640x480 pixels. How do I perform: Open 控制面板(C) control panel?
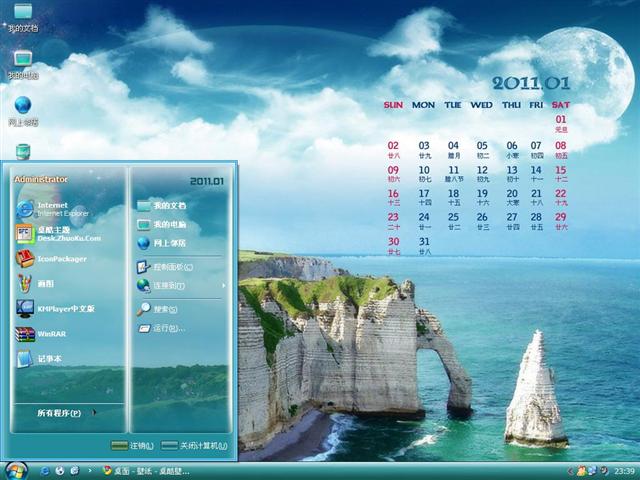[165, 267]
